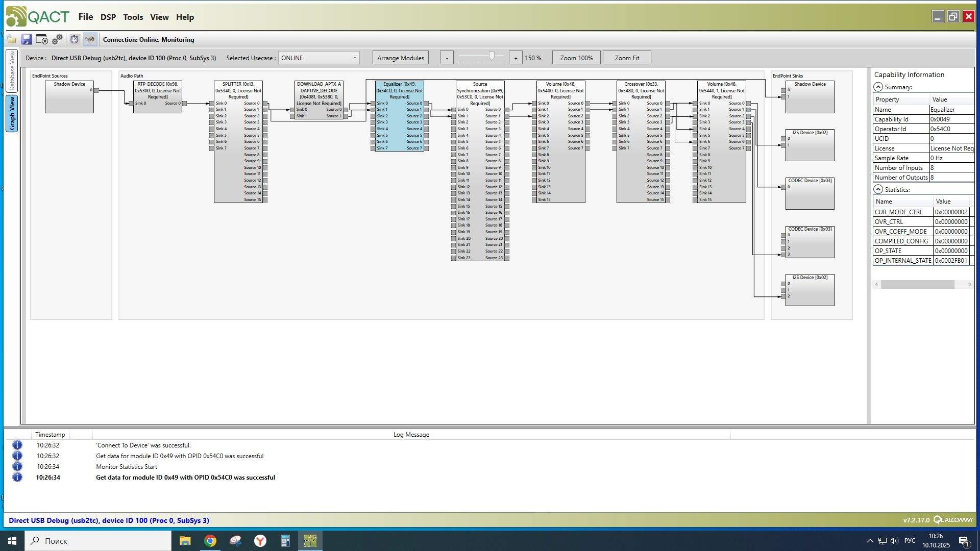Click the close window toolbar icon
Viewport: 980px width, 551px height.
point(42,39)
